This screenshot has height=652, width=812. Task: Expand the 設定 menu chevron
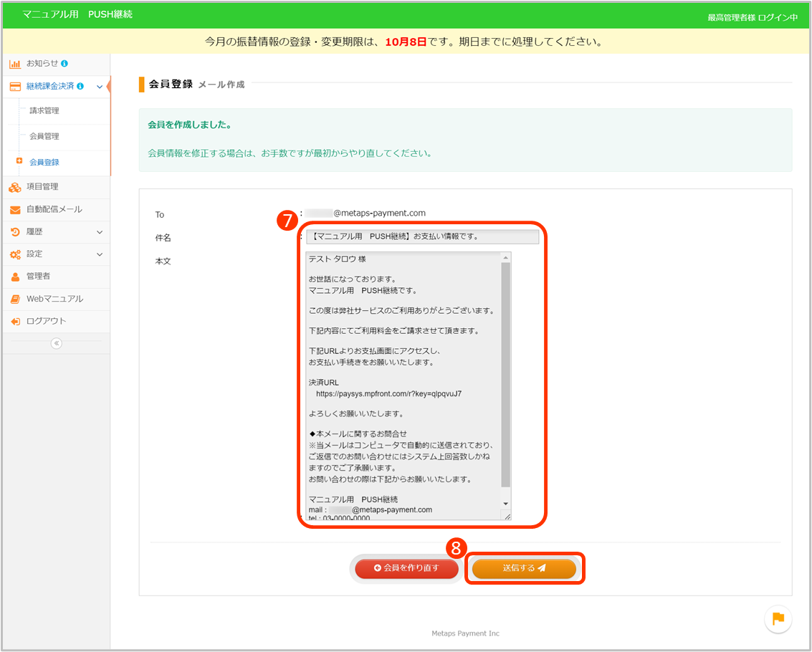click(100, 254)
